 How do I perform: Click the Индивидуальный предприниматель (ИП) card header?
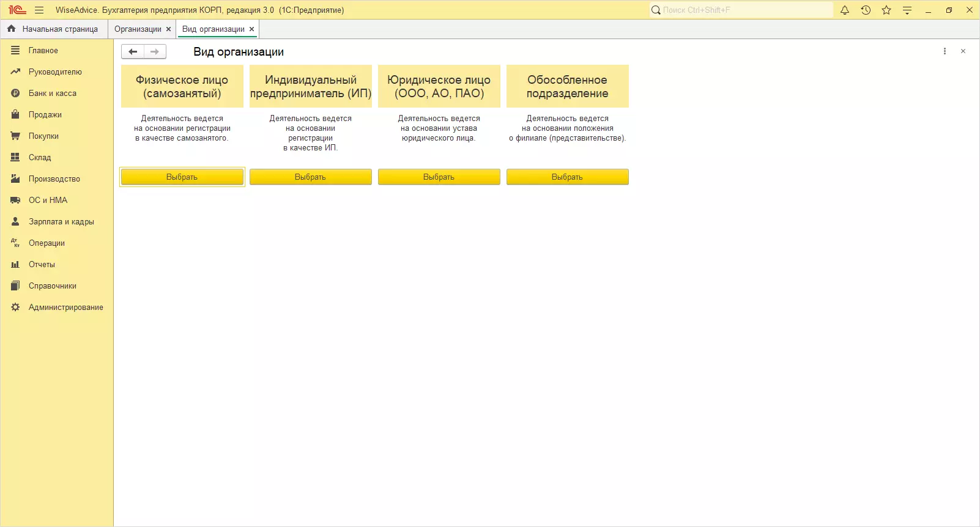point(311,86)
